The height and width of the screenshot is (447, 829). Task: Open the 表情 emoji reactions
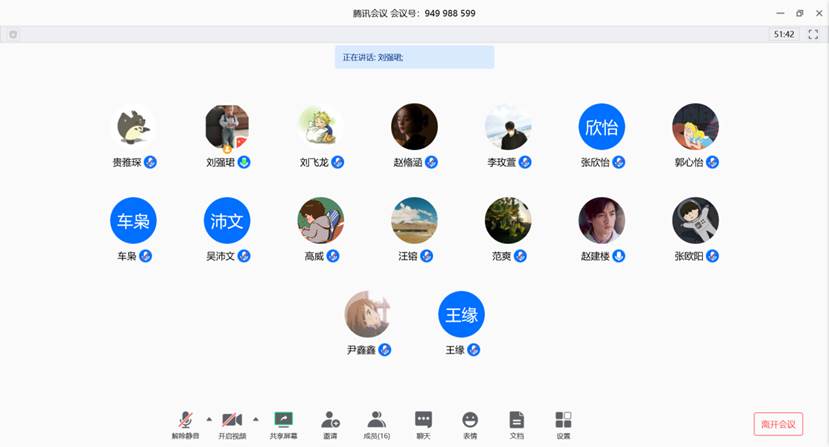[470, 423]
